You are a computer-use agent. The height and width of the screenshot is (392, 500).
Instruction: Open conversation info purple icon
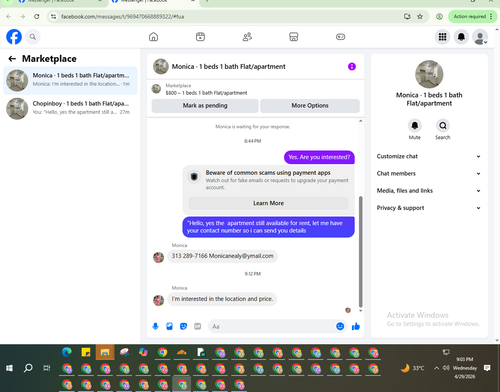click(x=352, y=66)
